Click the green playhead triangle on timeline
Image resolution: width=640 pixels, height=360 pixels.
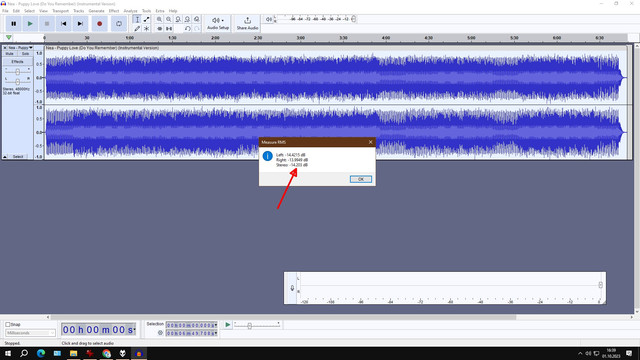9,38
